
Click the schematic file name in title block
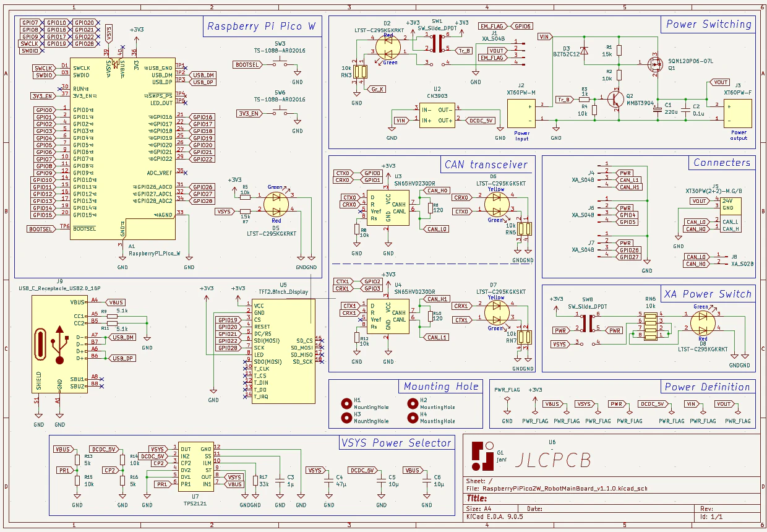click(x=564, y=488)
